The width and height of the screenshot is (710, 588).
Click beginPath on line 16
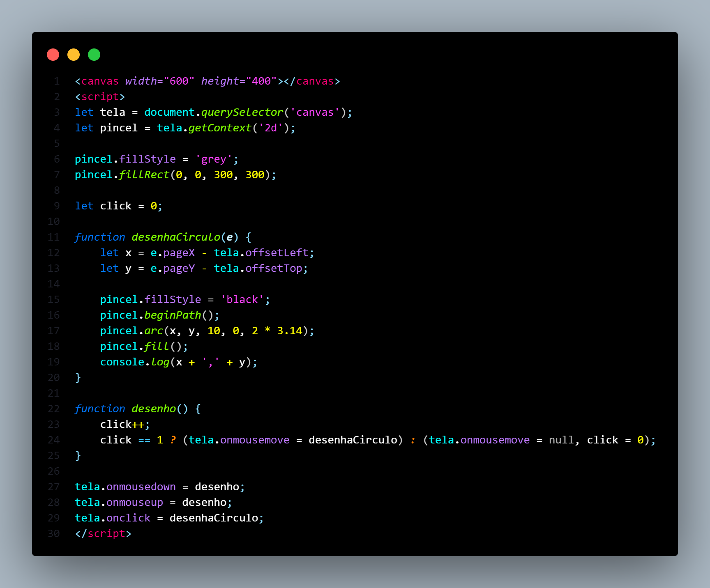173,315
